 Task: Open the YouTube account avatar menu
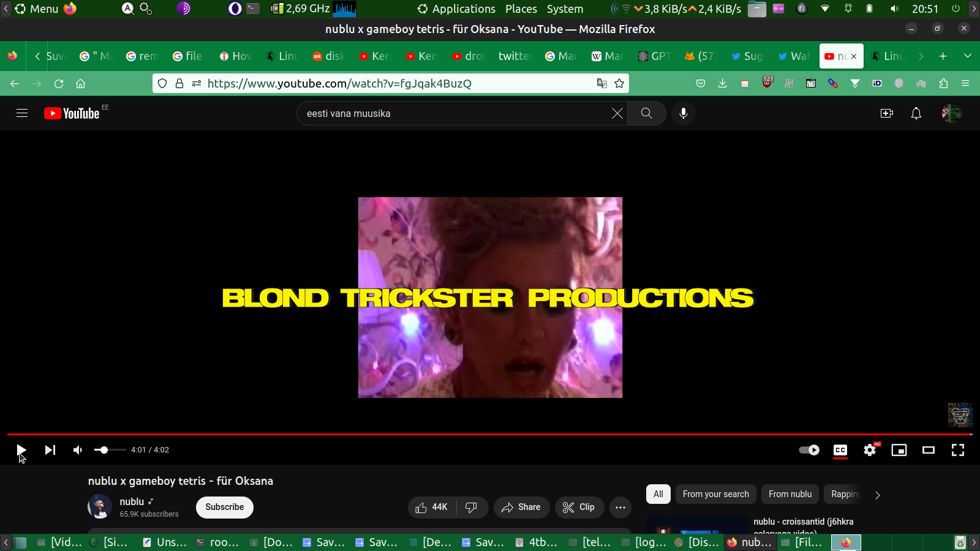(x=951, y=113)
